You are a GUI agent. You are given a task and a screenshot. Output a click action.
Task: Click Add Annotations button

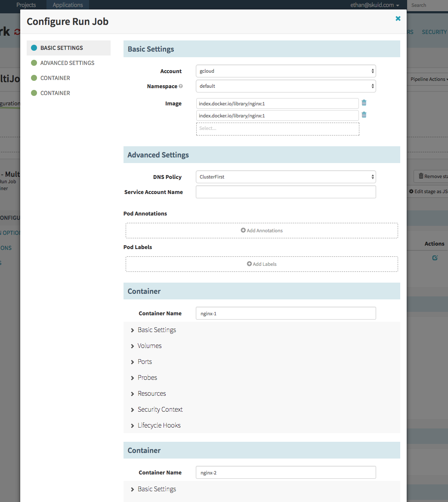(x=262, y=231)
